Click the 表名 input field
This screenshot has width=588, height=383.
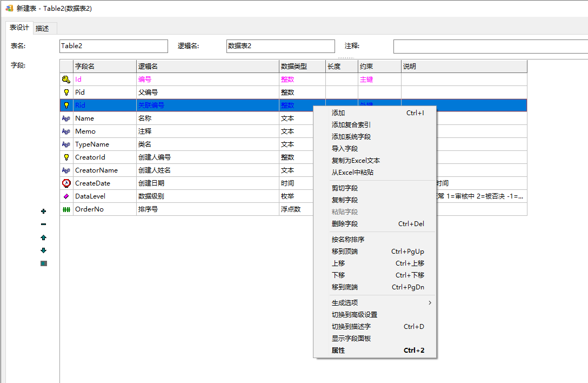[113, 46]
